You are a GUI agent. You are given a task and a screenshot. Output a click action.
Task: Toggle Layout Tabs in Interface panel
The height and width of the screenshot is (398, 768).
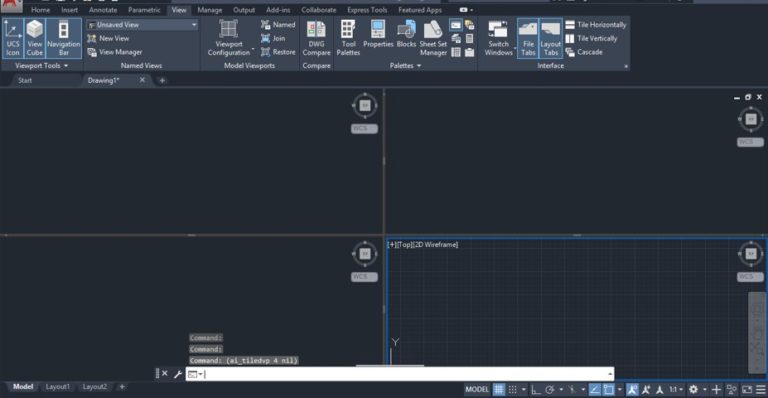coord(551,38)
